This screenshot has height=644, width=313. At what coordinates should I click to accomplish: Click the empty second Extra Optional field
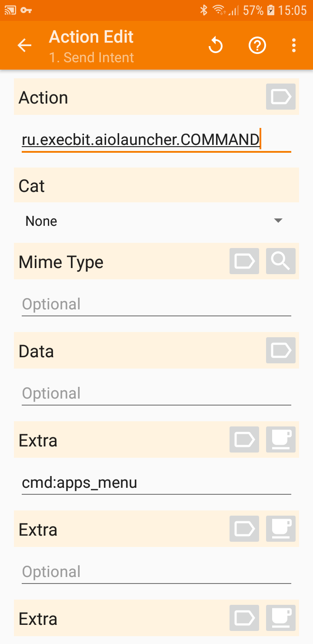pos(156,572)
